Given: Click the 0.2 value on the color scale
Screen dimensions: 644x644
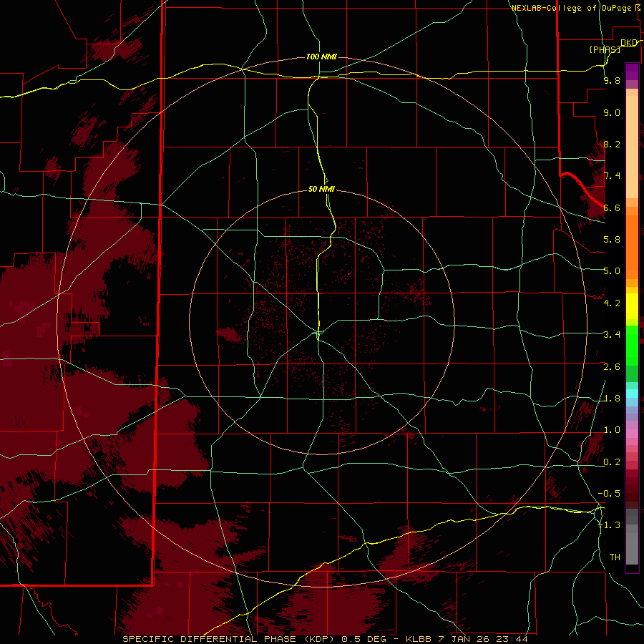Looking at the screenshot, I should (612, 462).
